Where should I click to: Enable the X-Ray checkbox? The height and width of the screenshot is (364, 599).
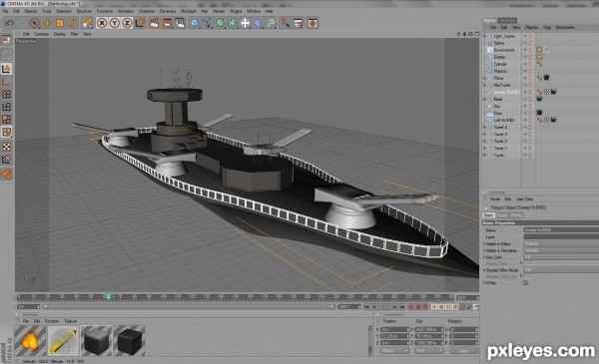pos(526,283)
